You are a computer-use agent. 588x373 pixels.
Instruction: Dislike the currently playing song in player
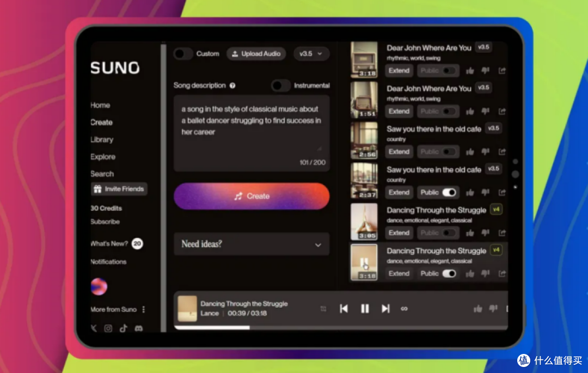493,309
